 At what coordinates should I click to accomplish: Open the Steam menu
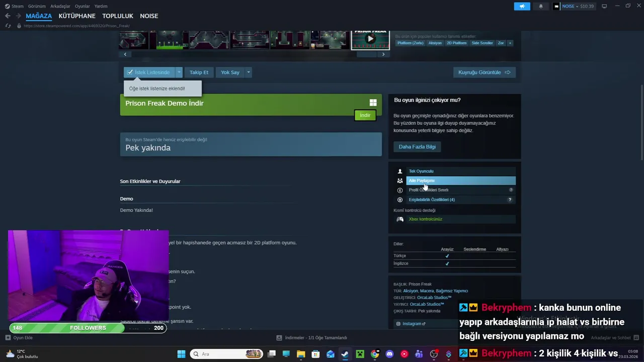click(x=14, y=6)
